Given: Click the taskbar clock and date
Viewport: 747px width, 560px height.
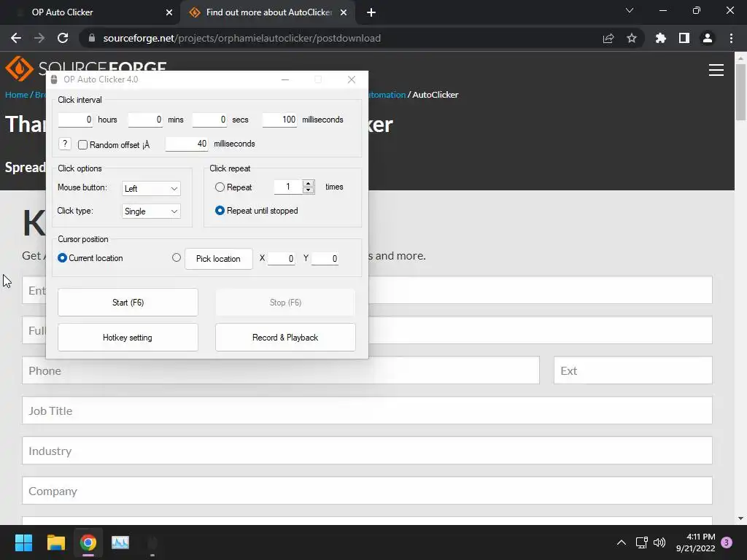Looking at the screenshot, I should 695,542.
